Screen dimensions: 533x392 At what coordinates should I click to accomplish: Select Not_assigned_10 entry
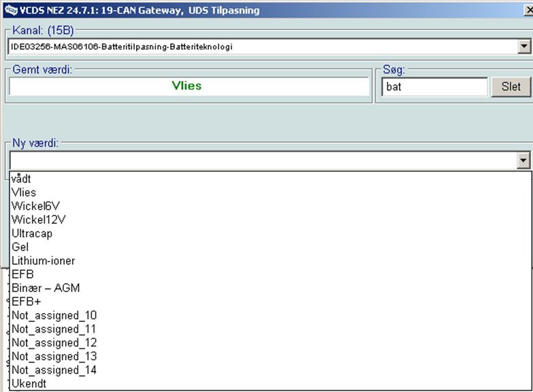[54, 315]
